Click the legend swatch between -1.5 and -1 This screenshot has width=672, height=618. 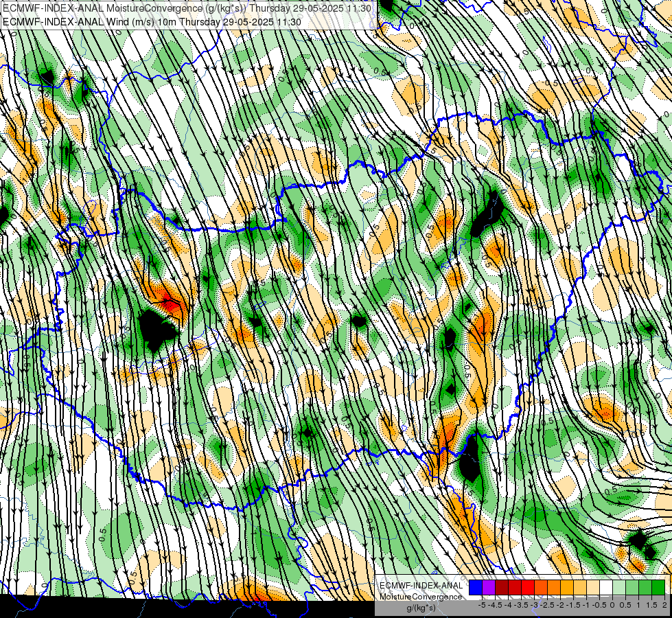click(580, 588)
